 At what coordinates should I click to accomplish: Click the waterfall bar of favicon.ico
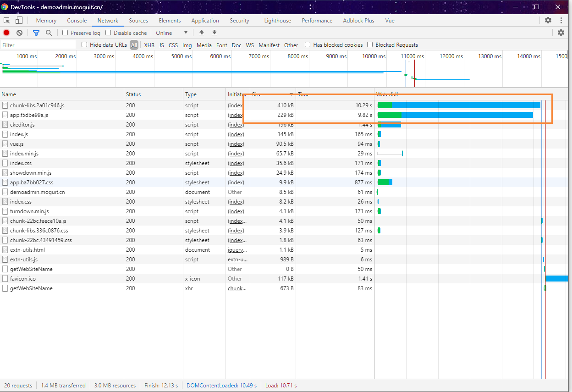pyautogui.click(x=556, y=279)
